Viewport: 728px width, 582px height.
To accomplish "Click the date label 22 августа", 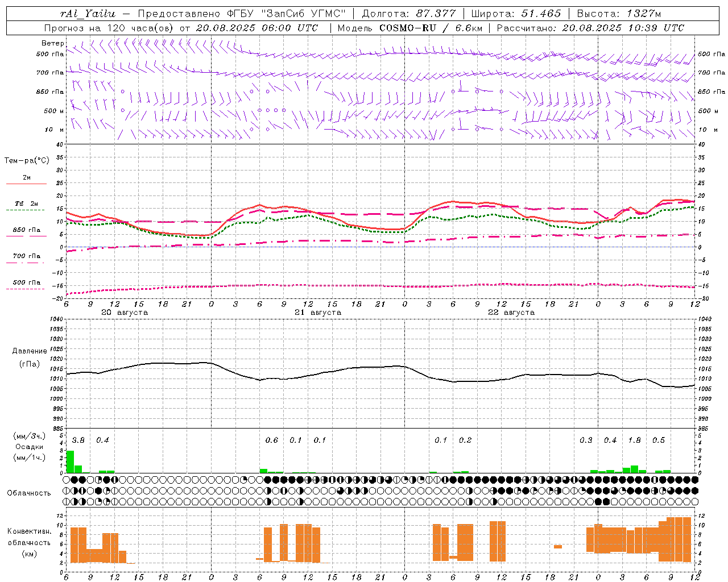I will [x=511, y=313].
